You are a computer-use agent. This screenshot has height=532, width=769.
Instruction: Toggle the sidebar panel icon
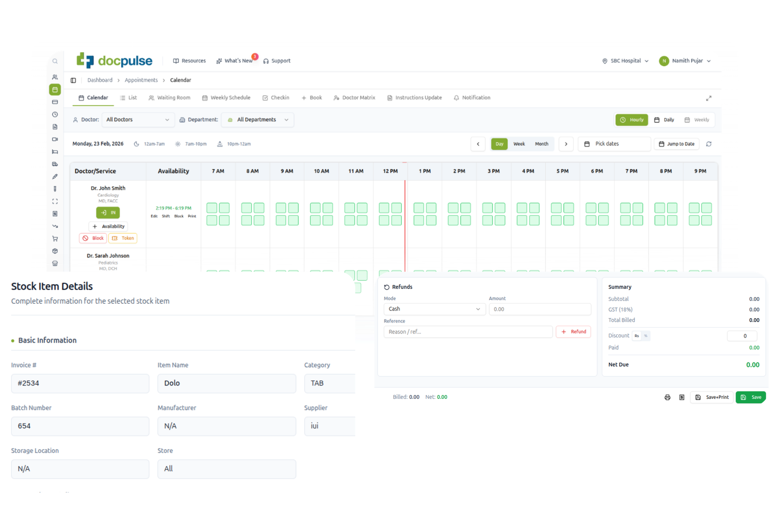point(73,80)
